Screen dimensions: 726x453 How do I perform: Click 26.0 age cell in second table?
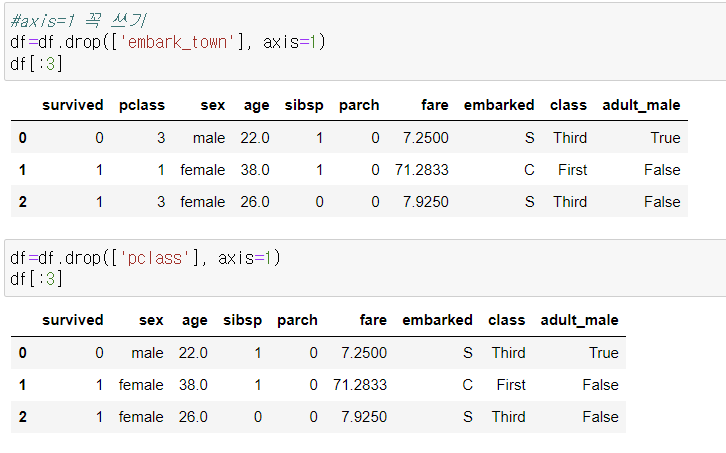(193, 416)
